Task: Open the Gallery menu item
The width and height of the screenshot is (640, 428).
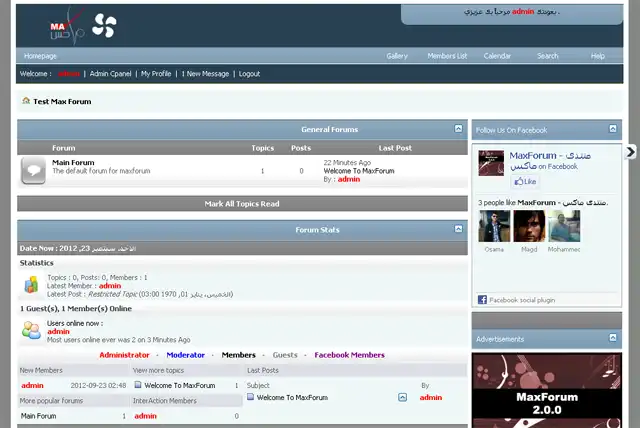Action: (x=397, y=56)
